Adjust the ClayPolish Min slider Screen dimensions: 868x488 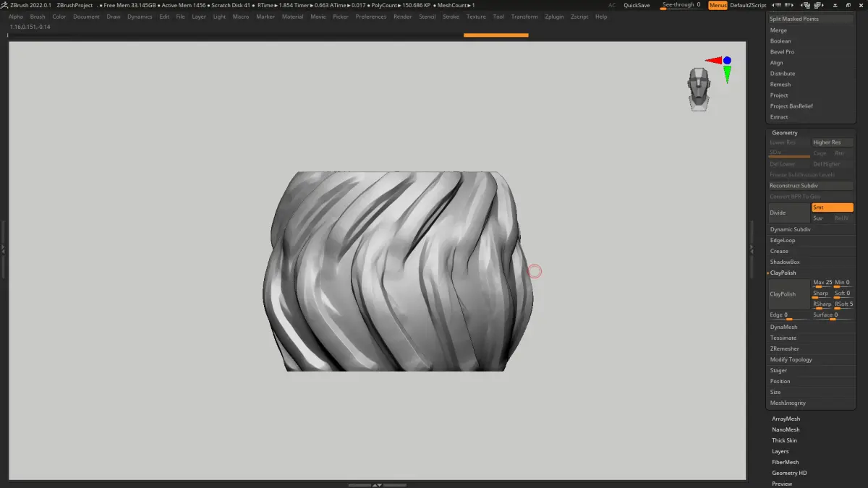(843, 283)
